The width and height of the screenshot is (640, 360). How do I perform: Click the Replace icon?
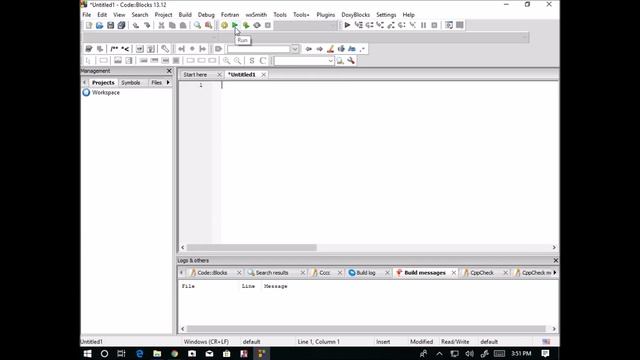209,25
